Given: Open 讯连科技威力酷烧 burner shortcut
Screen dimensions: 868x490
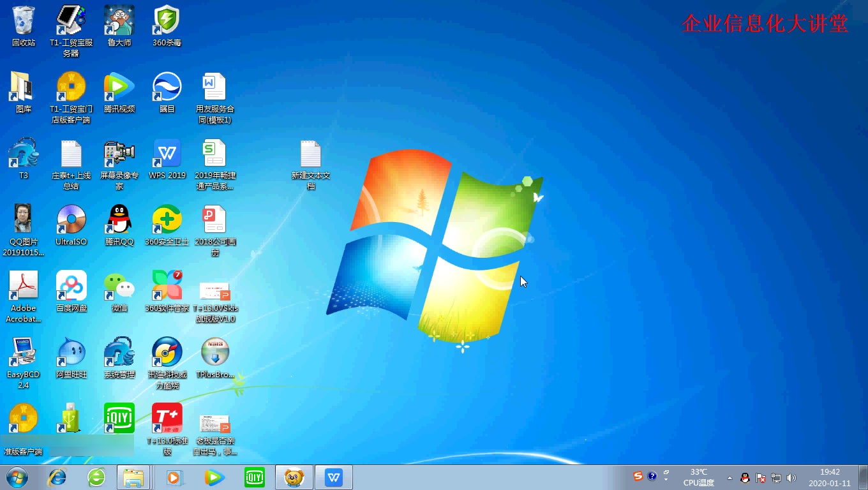Looking at the screenshot, I should [x=167, y=363].
